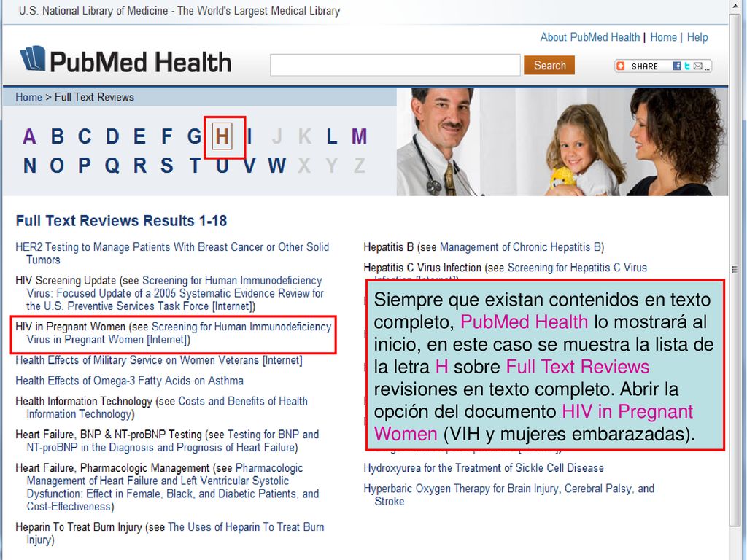Select letter O in the alphabet index
747x560 pixels.
57,166
